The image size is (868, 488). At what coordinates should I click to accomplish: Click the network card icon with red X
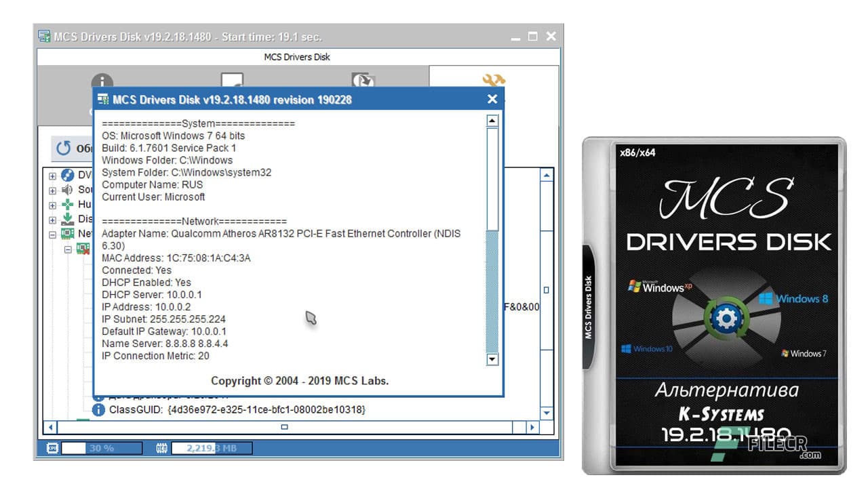click(81, 248)
